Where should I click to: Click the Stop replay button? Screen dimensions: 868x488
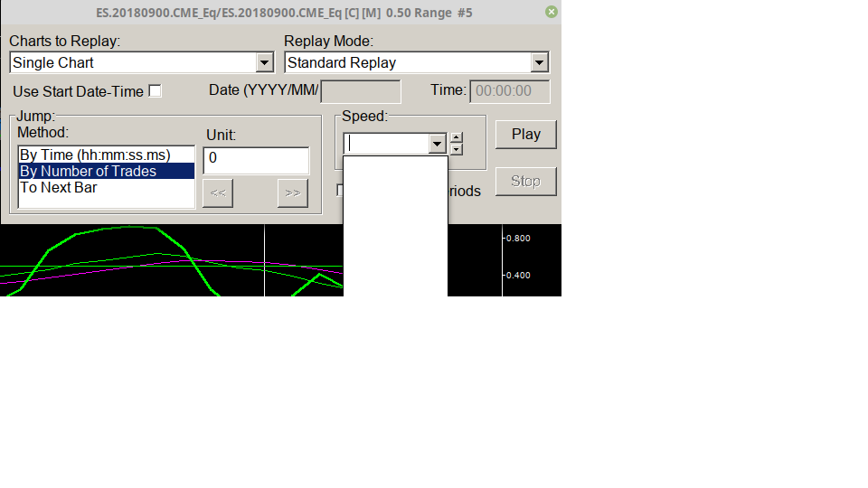(x=526, y=182)
